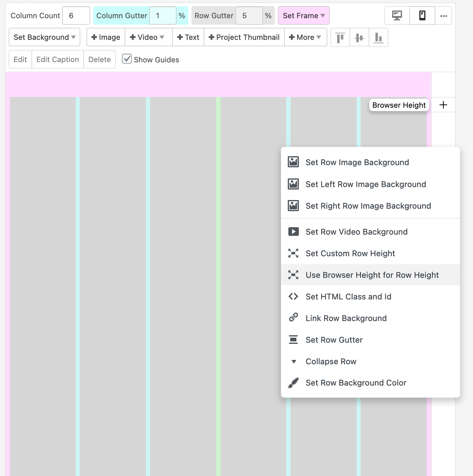
Task: Switch to phone view icon
Action: point(422,15)
